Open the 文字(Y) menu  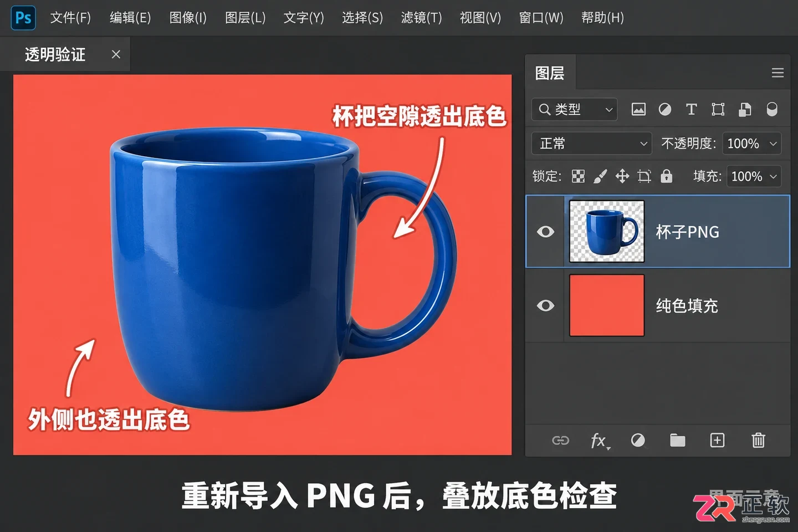point(304,18)
